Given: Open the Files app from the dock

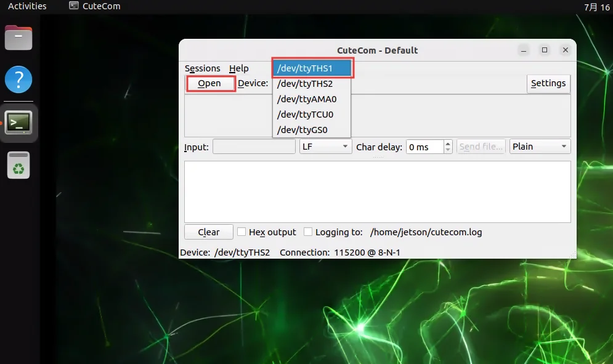Looking at the screenshot, I should [18, 38].
